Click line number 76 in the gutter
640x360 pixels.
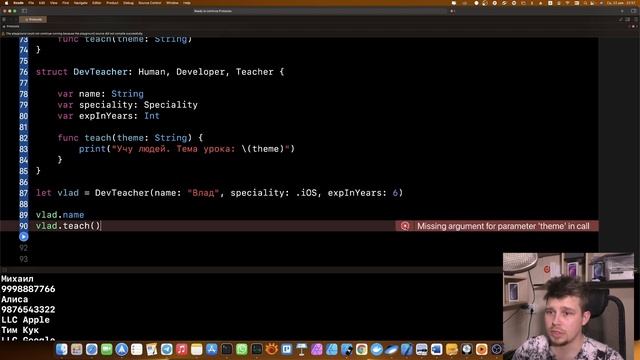[x=24, y=72]
